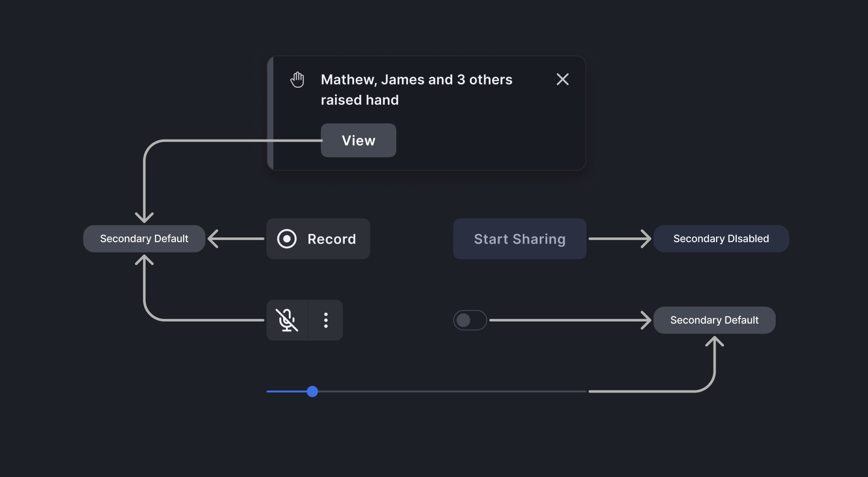The height and width of the screenshot is (477, 868).
Task: Click the blue slider handle
Action: [x=312, y=391]
